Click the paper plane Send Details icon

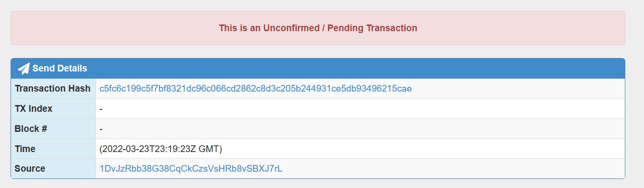click(23, 69)
